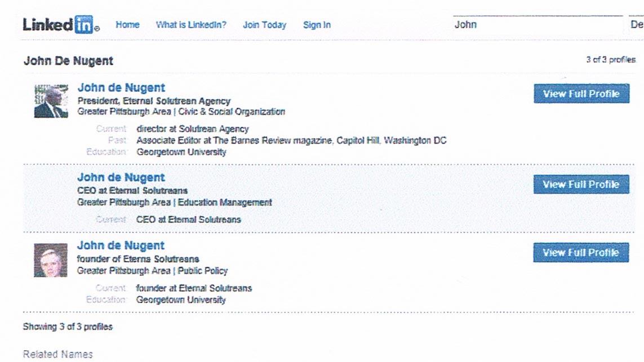
Task: Click the Related Names heading
Action: pyautogui.click(x=57, y=354)
